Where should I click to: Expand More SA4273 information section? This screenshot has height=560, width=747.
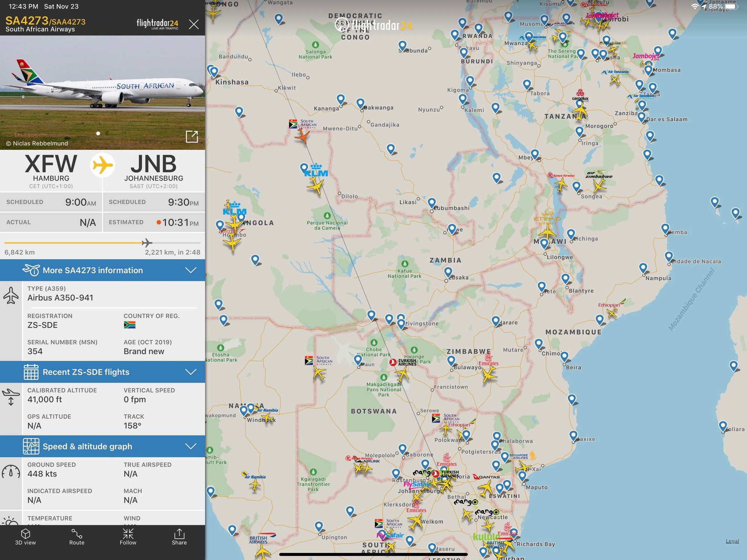[102, 270]
